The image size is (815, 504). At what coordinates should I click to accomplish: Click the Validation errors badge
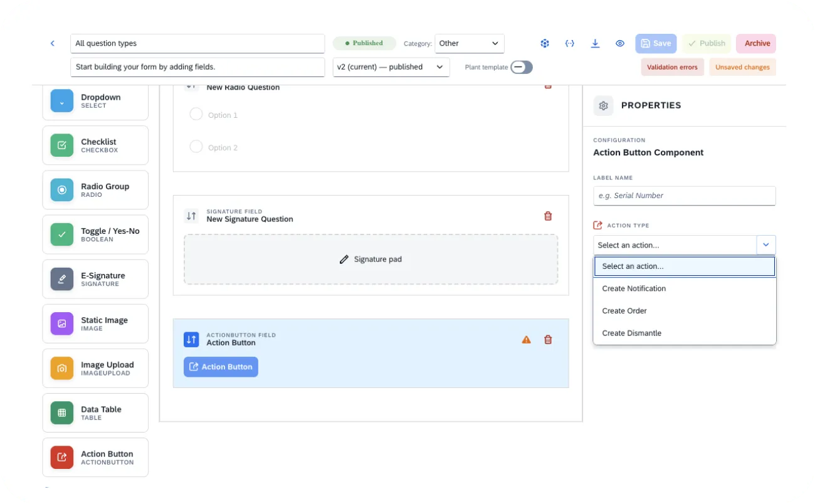click(x=672, y=67)
